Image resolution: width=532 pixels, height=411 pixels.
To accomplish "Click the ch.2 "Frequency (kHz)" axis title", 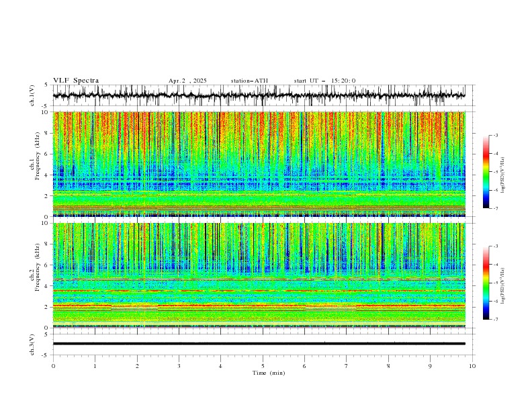I will [38, 267].
